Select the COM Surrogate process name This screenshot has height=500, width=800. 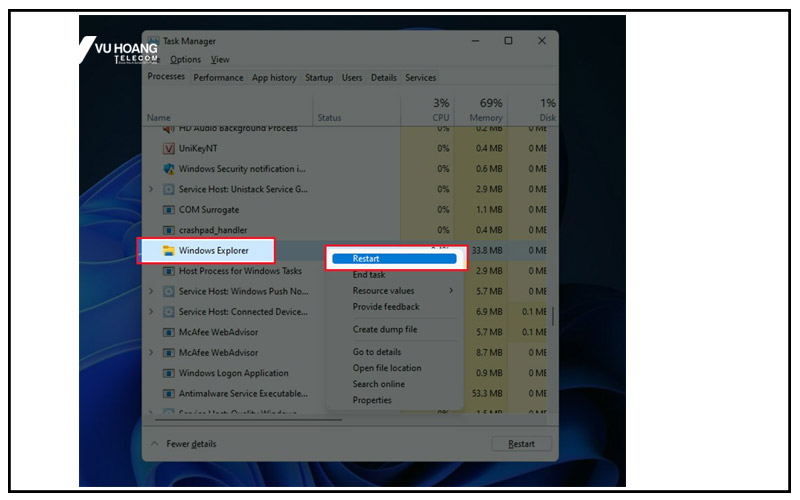[x=209, y=210]
